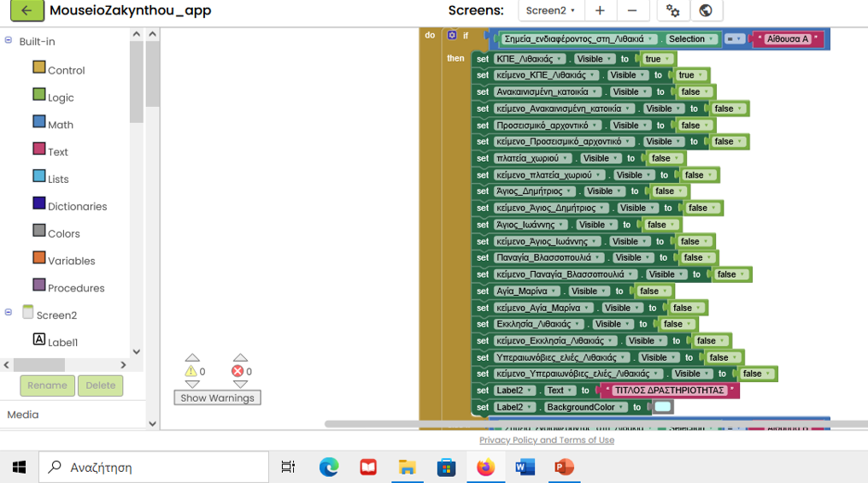This screenshot has height=483, width=868.
Task: Click the palette scroll right arrow
Action: click(123, 365)
